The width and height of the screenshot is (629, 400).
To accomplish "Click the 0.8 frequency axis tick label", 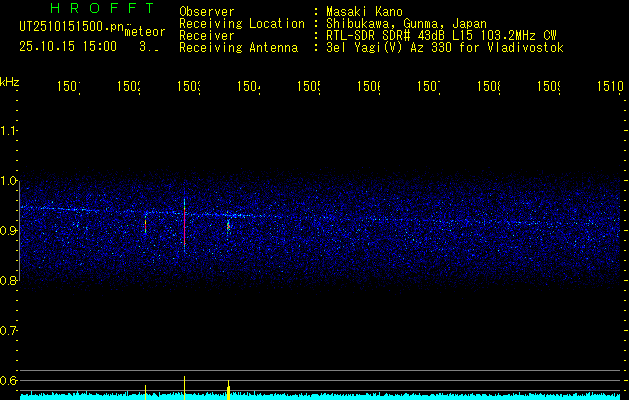I will [x=9, y=281].
